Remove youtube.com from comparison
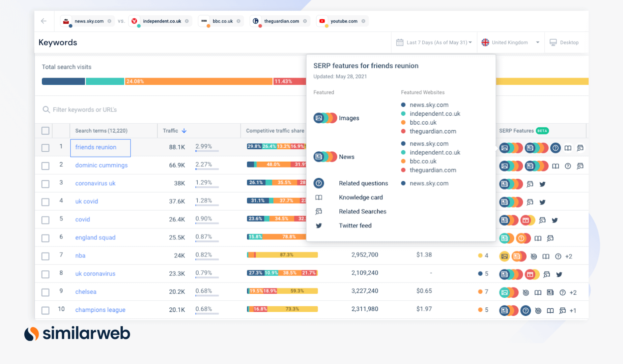 tap(363, 21)
